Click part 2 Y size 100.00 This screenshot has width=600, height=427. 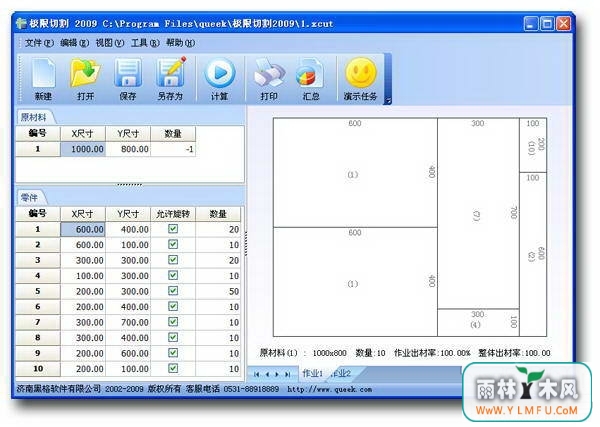tap(128, 244)
